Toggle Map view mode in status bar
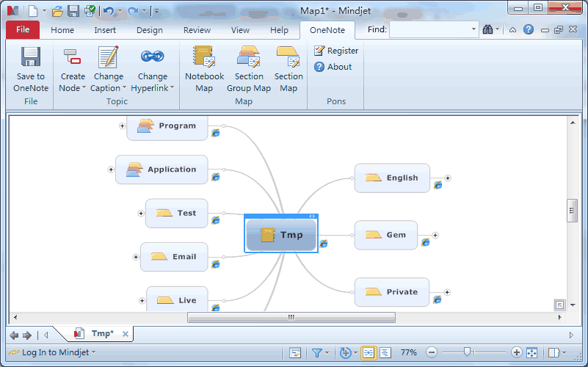 (369, 353)
